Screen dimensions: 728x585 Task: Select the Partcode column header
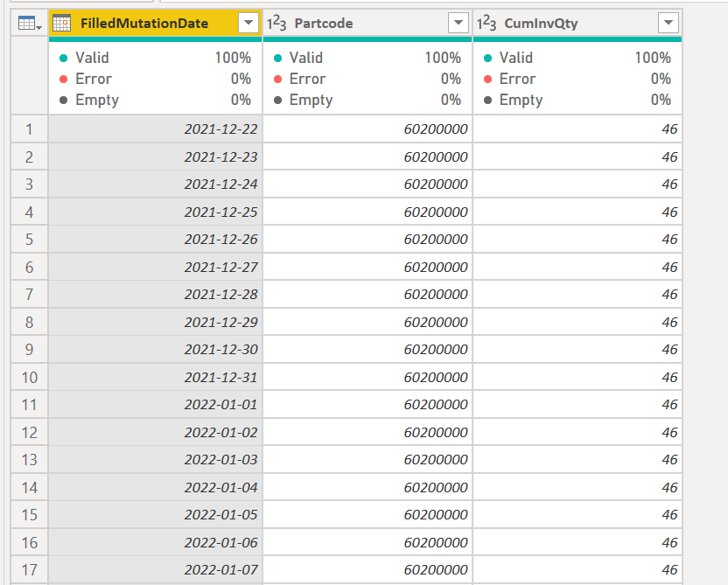(x=367, y=24)
